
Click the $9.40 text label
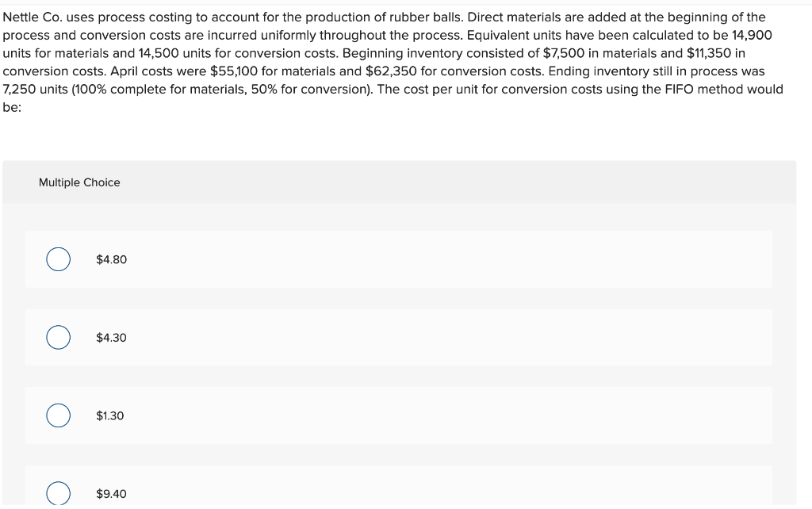coord(111,492)
